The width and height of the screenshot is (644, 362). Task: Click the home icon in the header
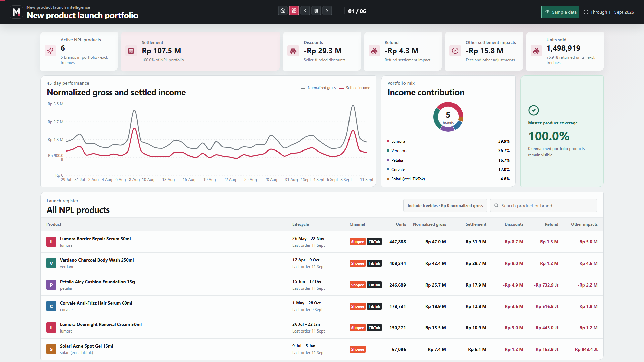283,11
